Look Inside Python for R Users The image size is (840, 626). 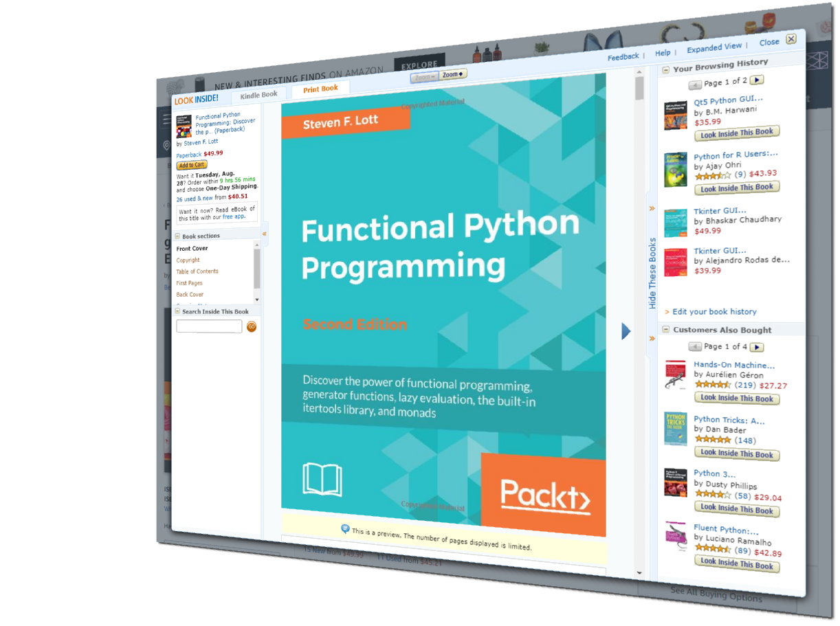[x=737, y=188]
